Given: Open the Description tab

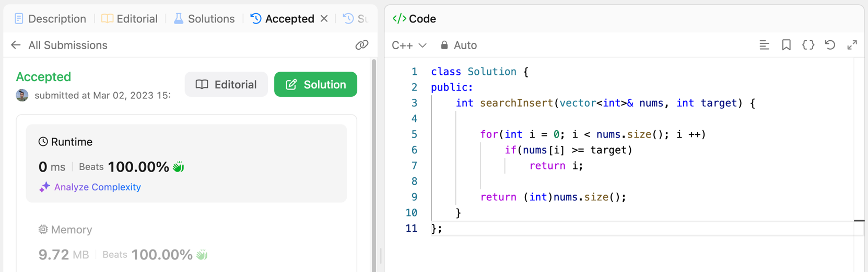Looking at the screenshot, I should point(50,19).
